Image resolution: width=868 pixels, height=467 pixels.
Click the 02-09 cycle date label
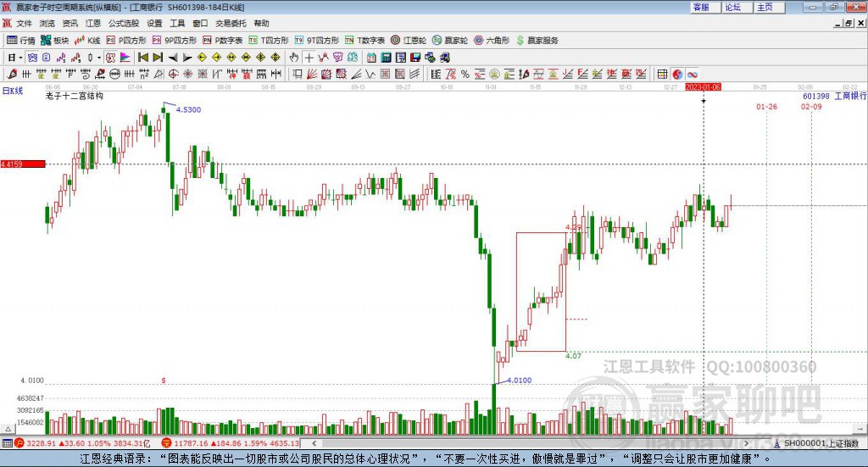point(811,106)
